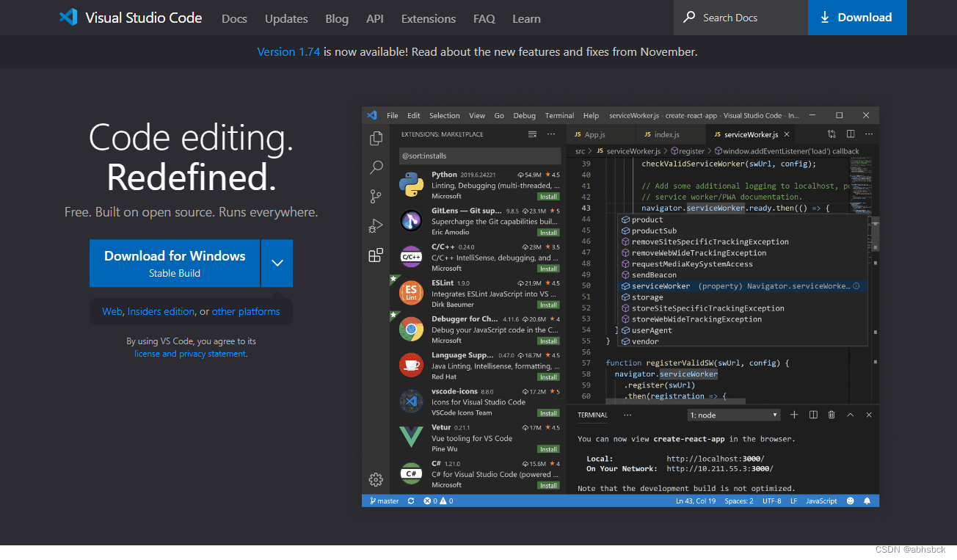Click the magnifier in Search Docs box
Screen dimensions: 957x560
(x=689, y=17)
